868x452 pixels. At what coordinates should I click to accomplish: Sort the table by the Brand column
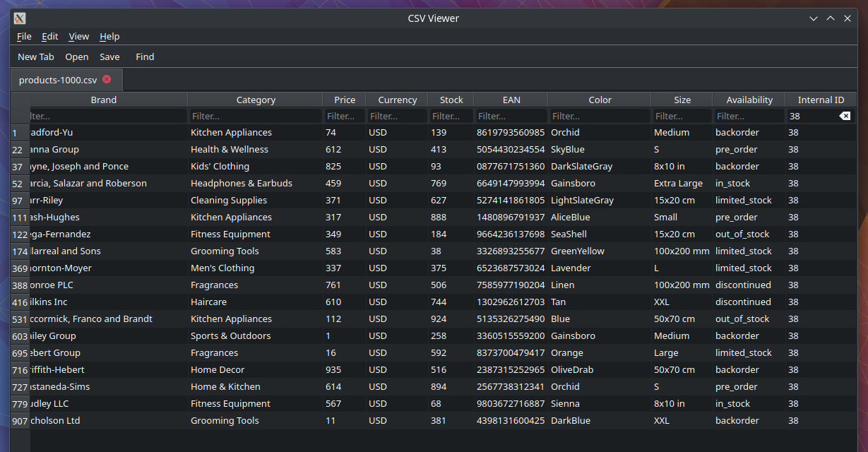coord(103,99)
